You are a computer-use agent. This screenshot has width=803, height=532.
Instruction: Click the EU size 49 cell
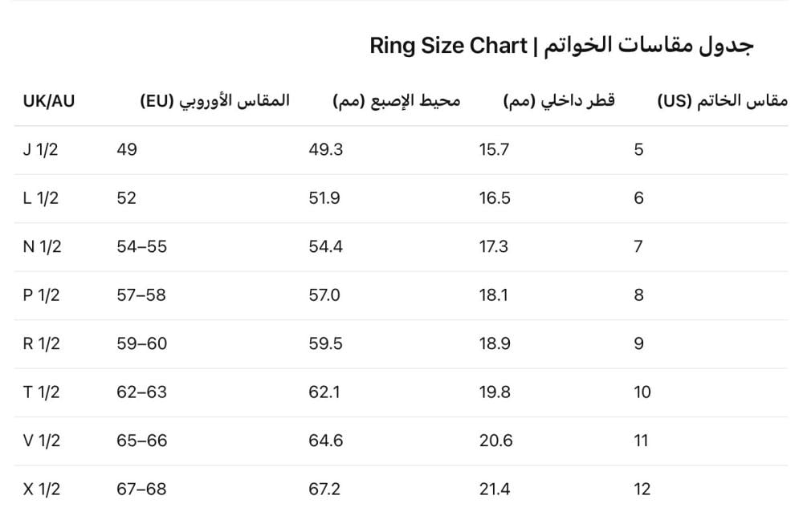[x=127, y=149]
